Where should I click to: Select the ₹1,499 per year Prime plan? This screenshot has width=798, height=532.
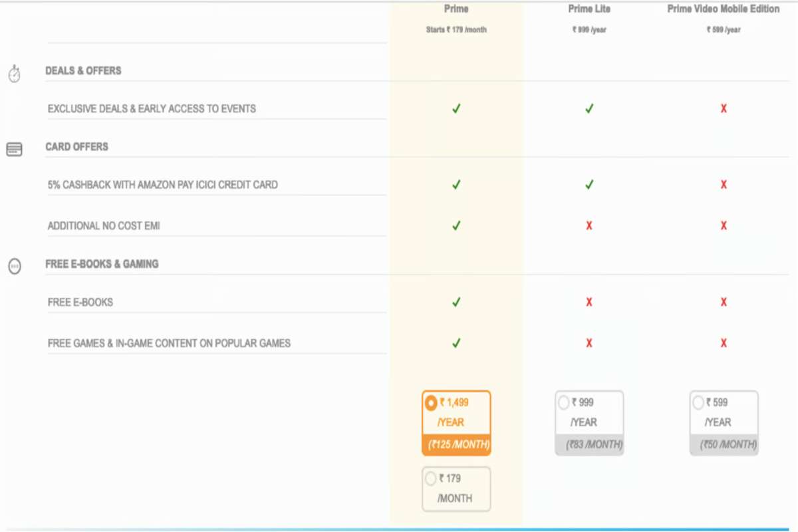click(x=456, y=423)
